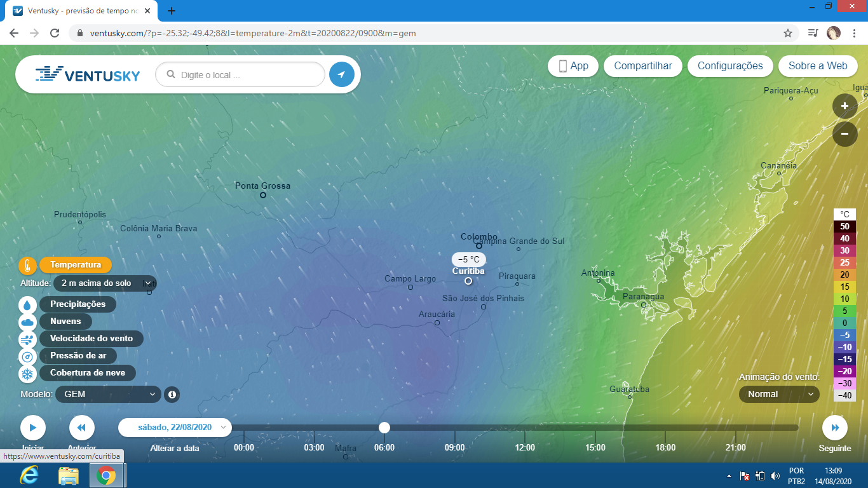
Task: Close the Ventusky browser tab
Action: click(147, 11)
